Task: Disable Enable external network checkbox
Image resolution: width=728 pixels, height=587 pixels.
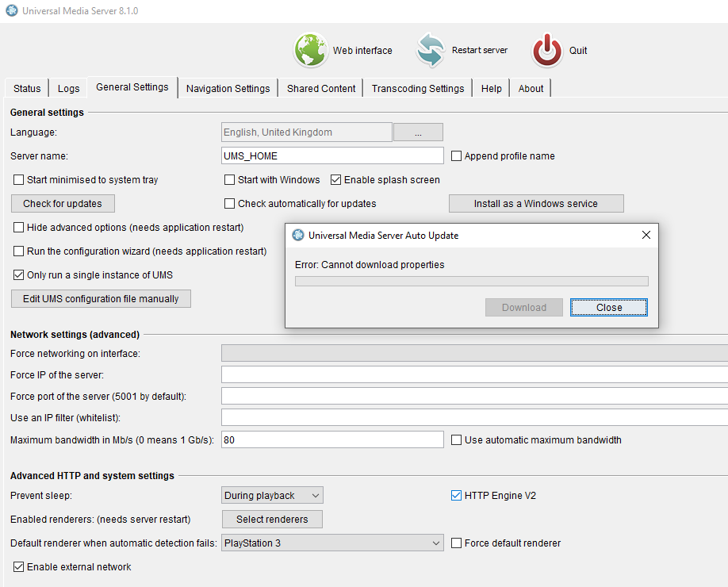Action: 18,566
